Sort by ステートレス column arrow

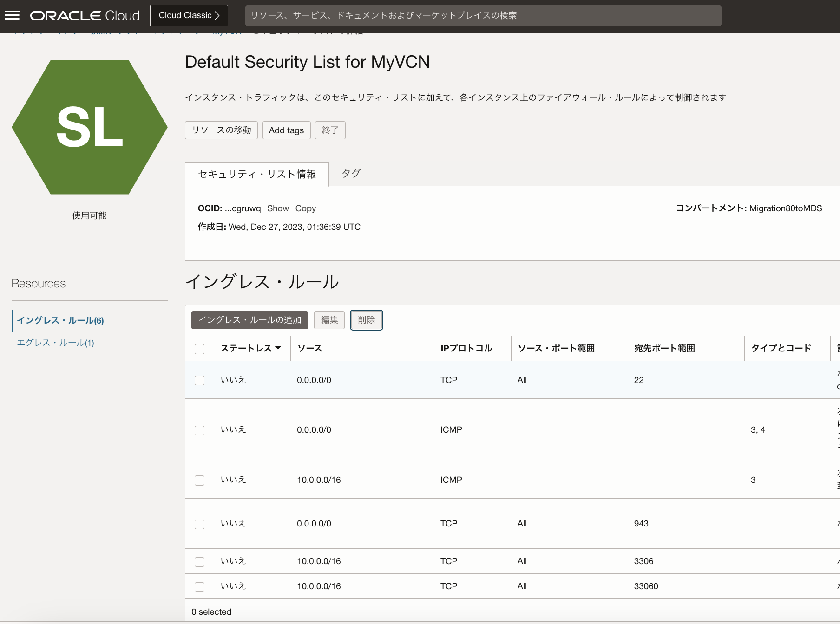tap(278, 348)
